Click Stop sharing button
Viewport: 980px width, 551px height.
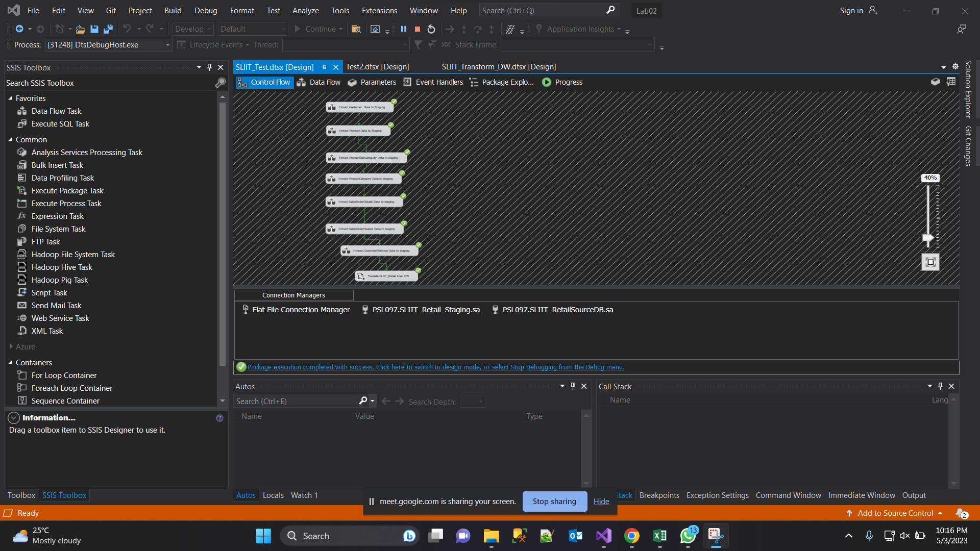tap(554, 502)
